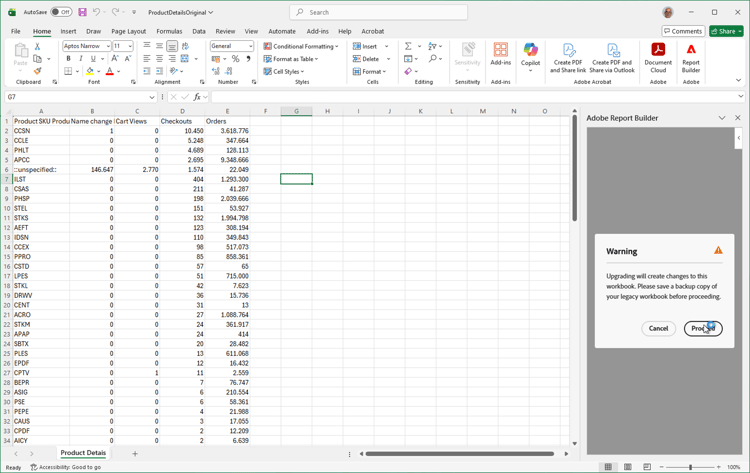
Task: Toggle the Center align button
Action: [159, 58]
